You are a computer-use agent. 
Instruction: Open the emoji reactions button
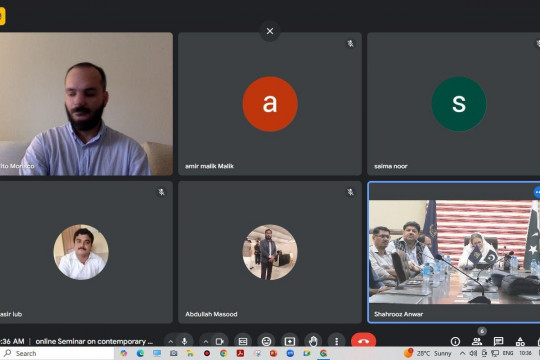266,341
